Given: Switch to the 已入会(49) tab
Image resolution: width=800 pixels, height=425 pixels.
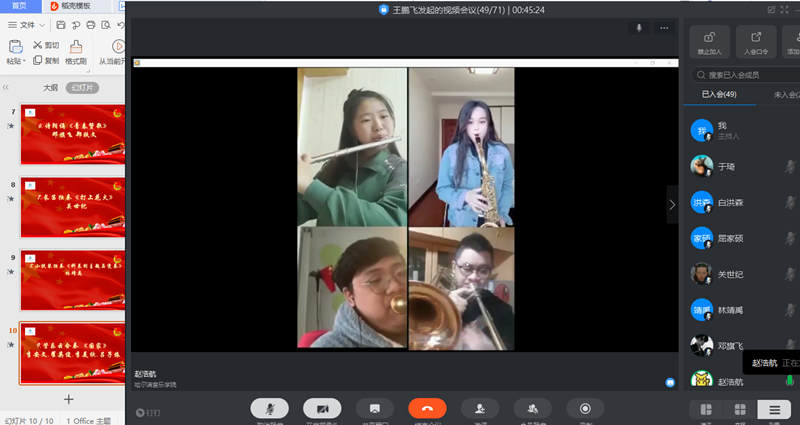Looking at the screenshot, I should (719, 95).
